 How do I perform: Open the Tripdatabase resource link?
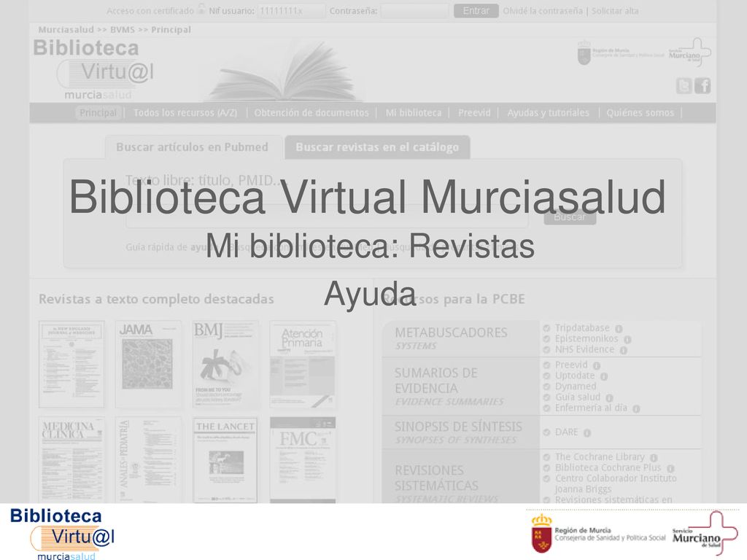(x=581, y=328)
